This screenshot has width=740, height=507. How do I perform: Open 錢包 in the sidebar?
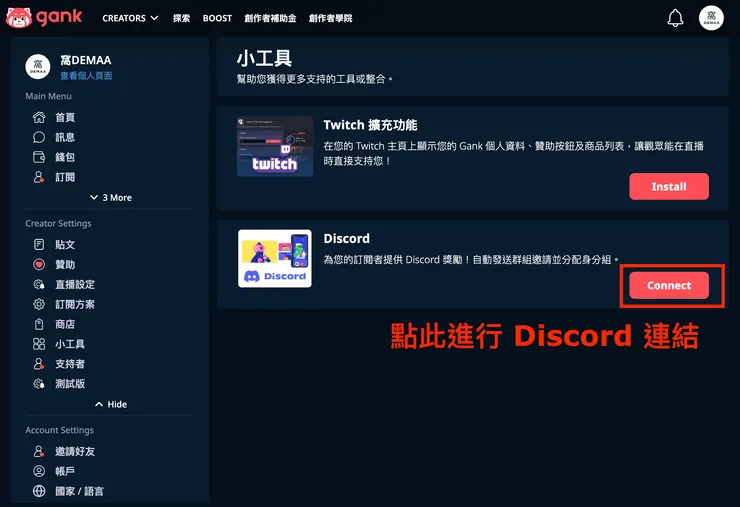(65, 157)
